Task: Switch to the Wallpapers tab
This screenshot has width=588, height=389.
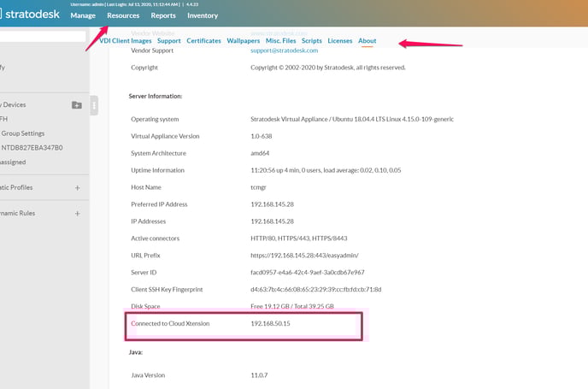Action: tap(243, 40)
